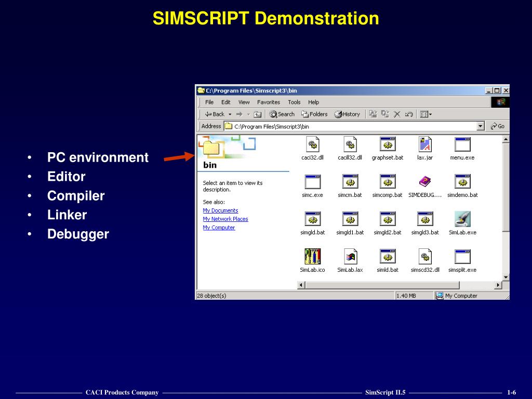Select the lax.jar file icon

[x=425, y=144]
